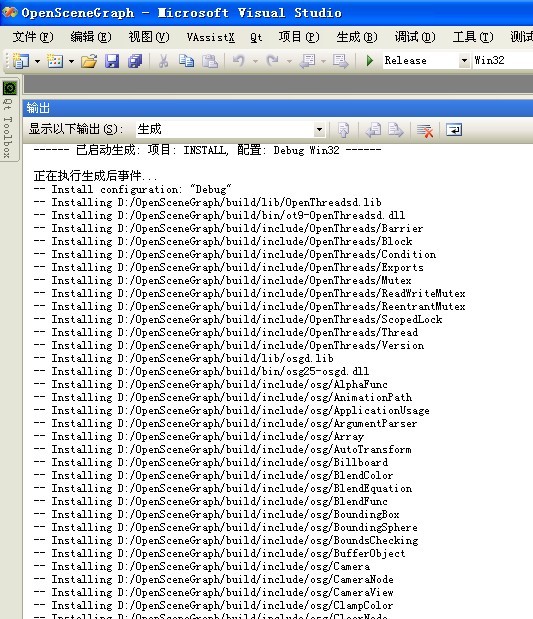
Task: Open the 文件(F) menu
Action: pos(33,37)
